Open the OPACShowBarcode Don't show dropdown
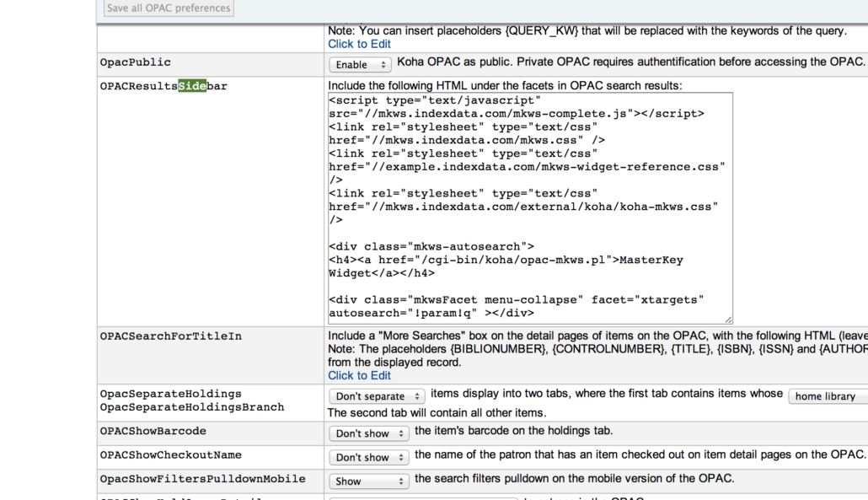The height and width of the screenshot is (500, 868). [369, 433]
